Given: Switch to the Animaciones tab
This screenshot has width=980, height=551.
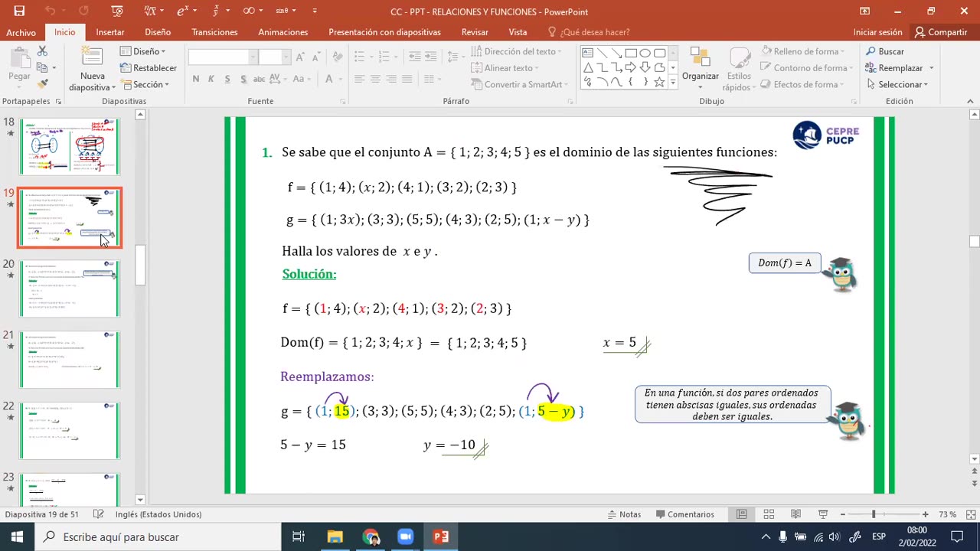Looking at the screenshot, I should (283, 32).
